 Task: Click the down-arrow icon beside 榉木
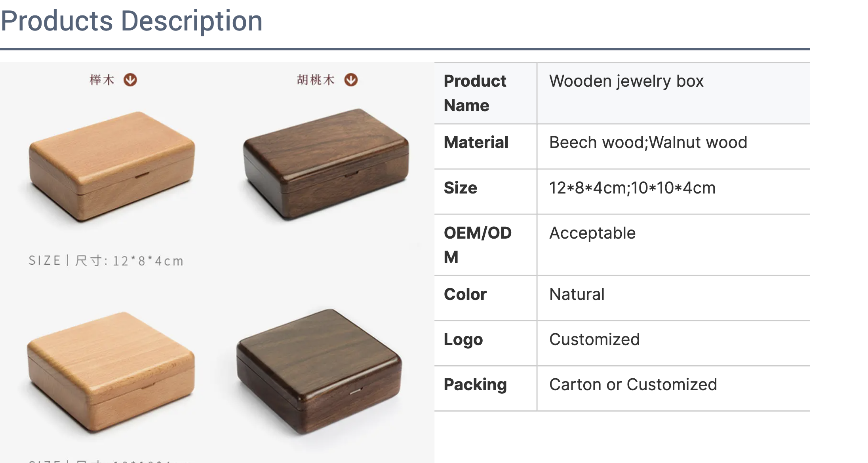[130, 80]
